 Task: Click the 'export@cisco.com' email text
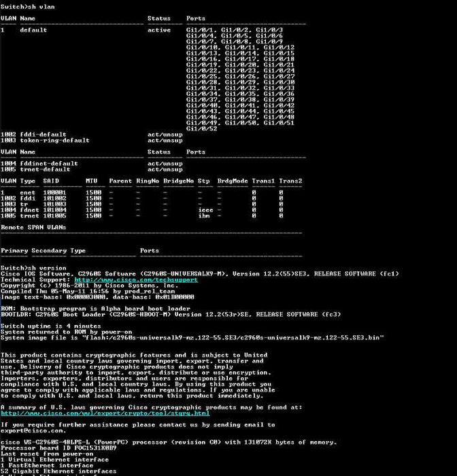(x=33, y=430)
